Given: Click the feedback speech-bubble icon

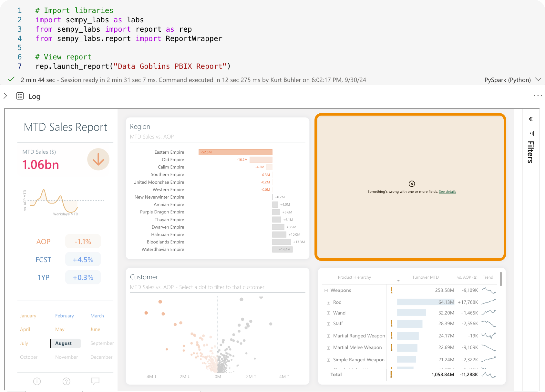Looking at the screenshot, I should [x=96, y=381].
